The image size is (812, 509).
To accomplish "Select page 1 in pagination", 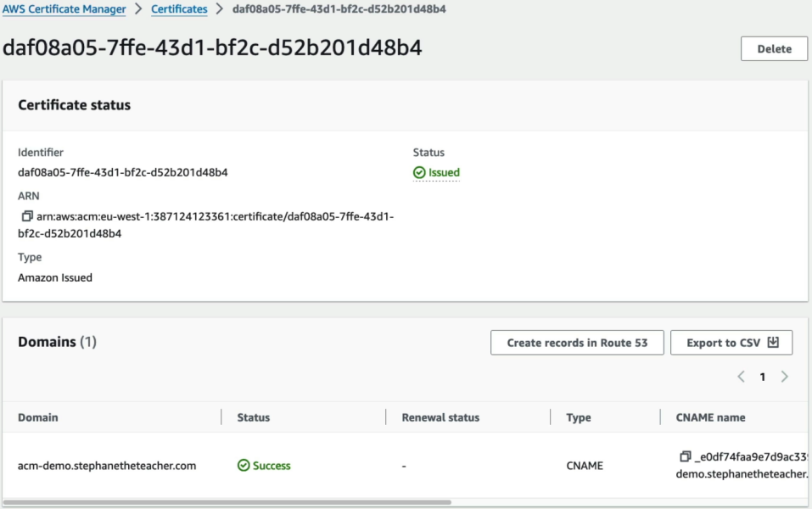I will [762, 377].
